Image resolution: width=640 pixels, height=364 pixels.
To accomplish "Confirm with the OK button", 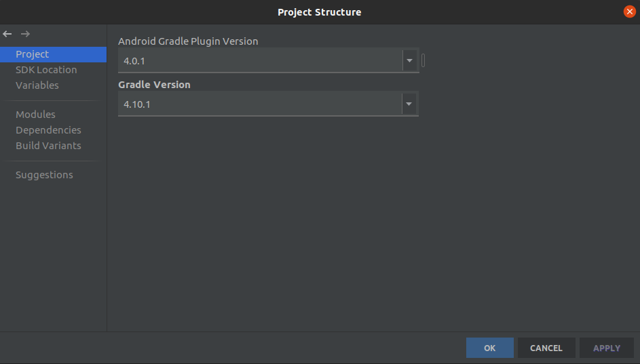I will (490, 348).
